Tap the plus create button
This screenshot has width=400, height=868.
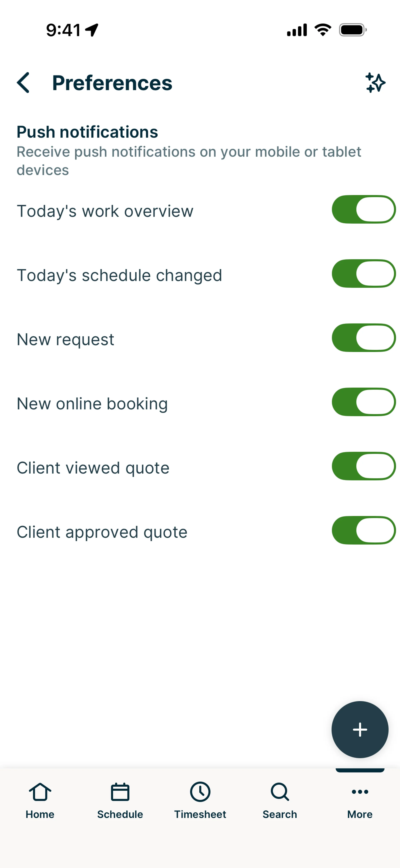click(x=360, y=730)
